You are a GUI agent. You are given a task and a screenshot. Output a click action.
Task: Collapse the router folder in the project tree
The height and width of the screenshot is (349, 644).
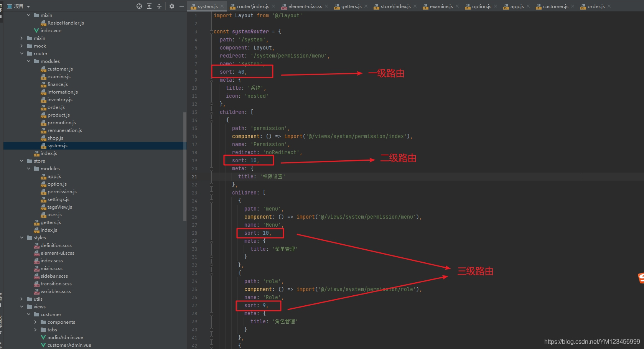click(22, 53)
